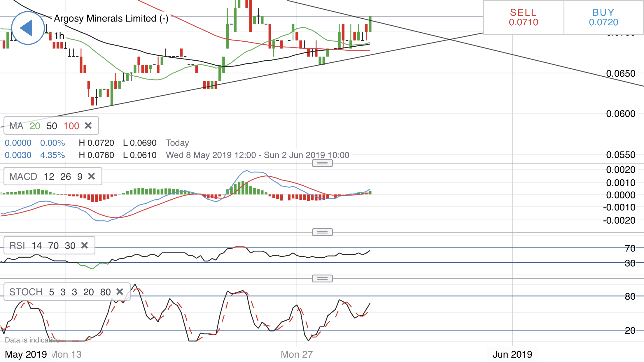
Task: Grab the resize handle above STOCH panel
Action: click(322, 279)
